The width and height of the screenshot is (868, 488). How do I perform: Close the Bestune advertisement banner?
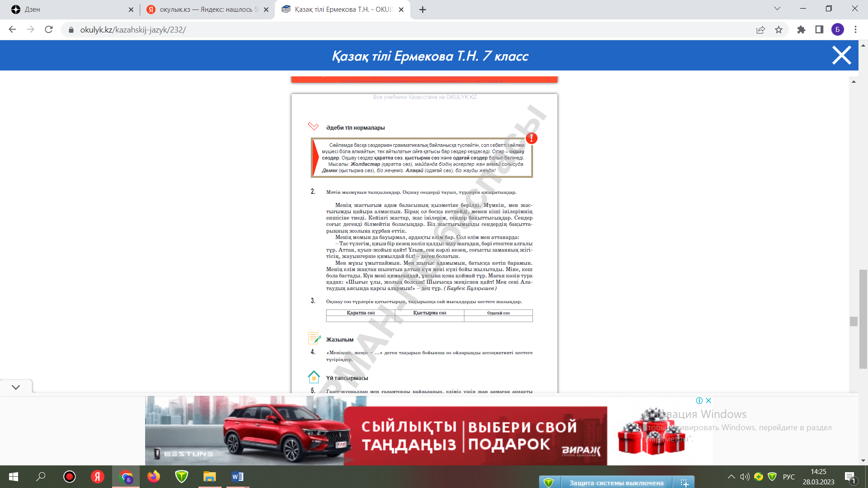tap(708, 401)
